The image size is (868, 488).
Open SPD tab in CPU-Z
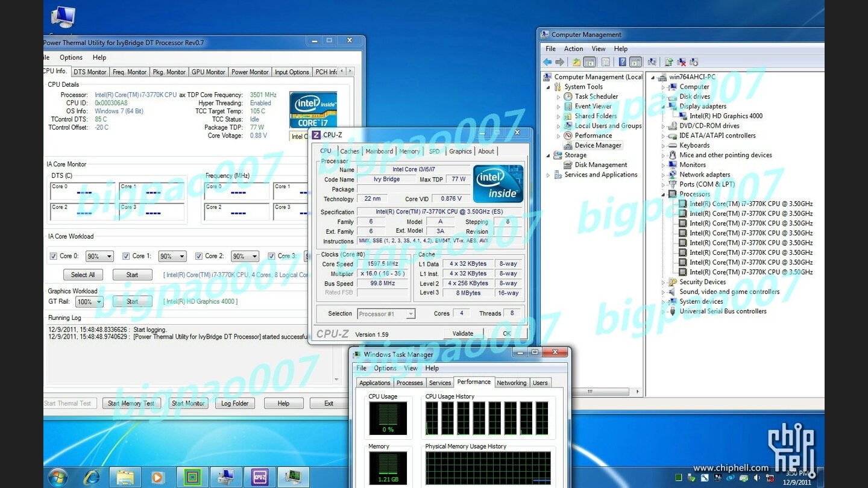click(x=435, y=151)
